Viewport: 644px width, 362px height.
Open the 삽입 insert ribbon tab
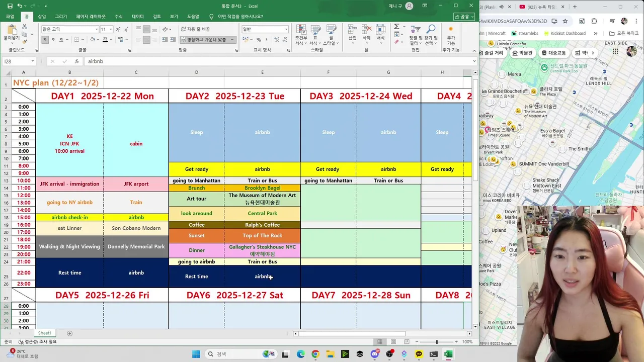(x=42, y=17)
